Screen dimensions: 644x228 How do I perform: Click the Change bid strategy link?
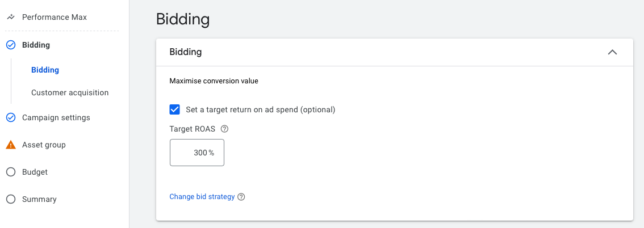click(202, 197)
